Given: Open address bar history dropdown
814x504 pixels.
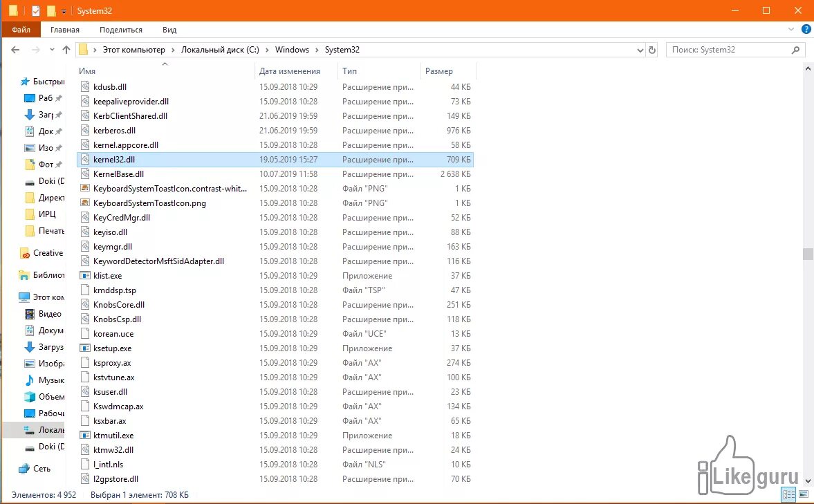Looking at the screenshot, I should pyautogui.click(x=640, y=50).
